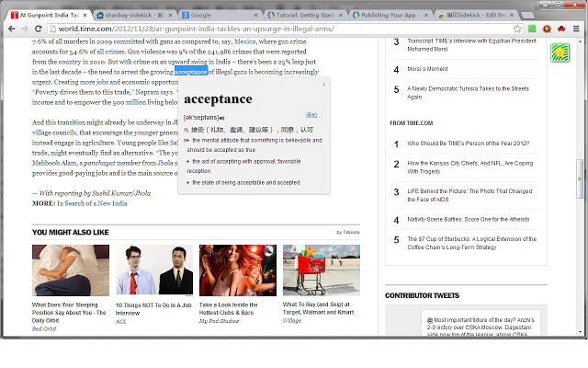The image size is (588, 368).
Task: Click the scrollbar up arrow
Action: (x=580, y=40)
